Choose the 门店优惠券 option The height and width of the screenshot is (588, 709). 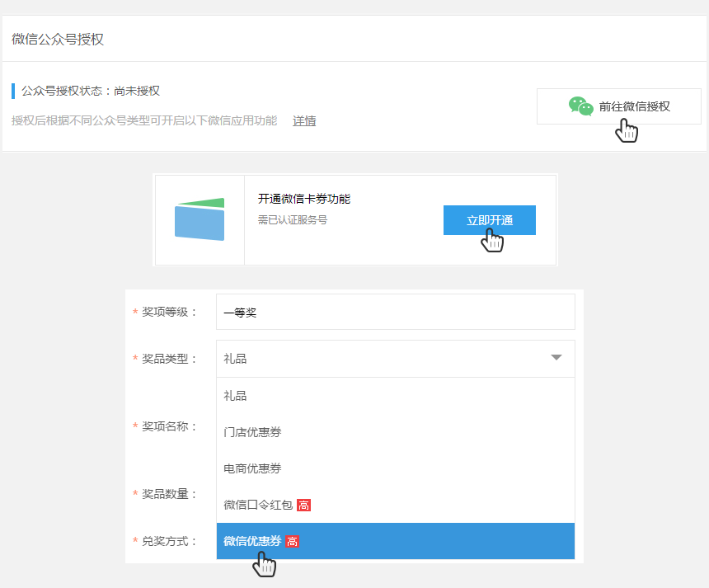pyautogui.click(x=252, y=432)
